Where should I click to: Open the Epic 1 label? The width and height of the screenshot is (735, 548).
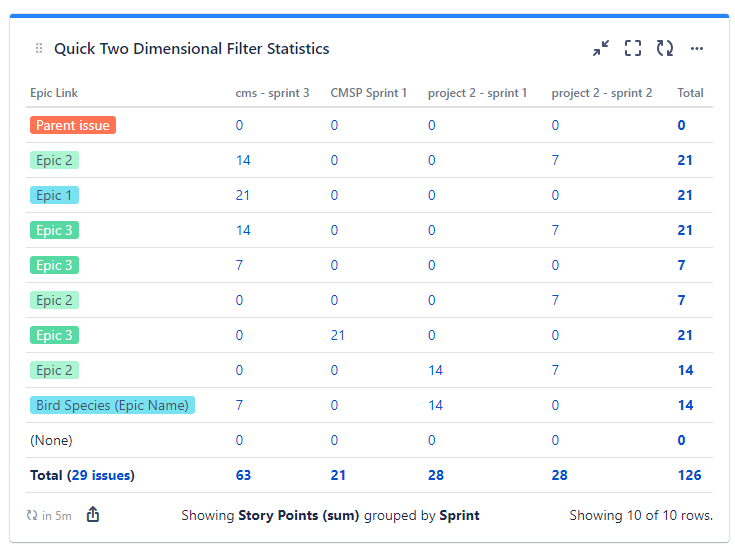(54, 195)
